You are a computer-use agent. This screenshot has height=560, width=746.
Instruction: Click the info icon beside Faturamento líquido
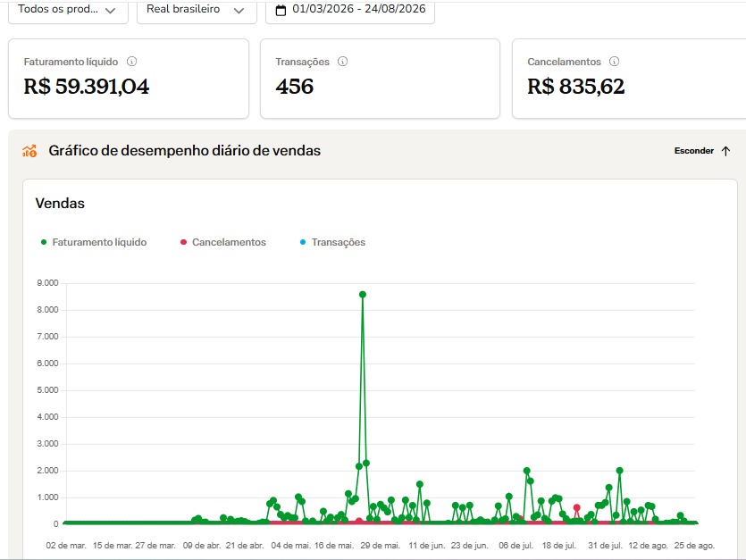point(132,62)
